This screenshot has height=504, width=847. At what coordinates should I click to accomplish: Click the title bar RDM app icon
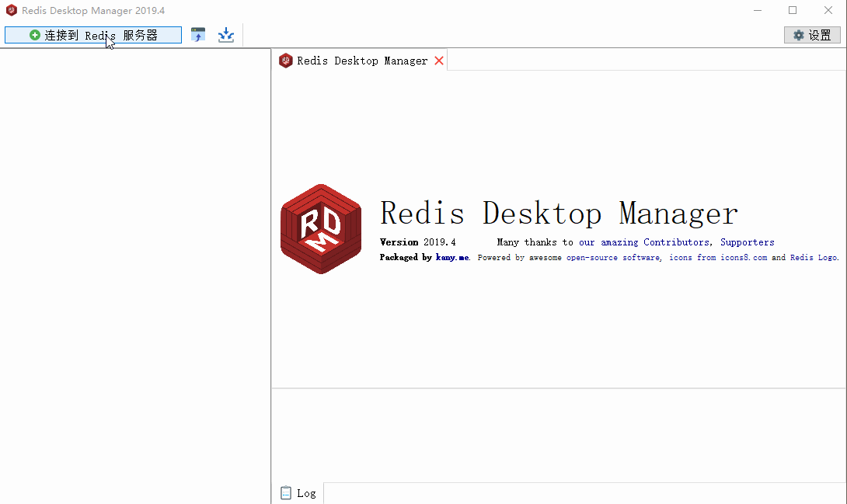[x=12, y=10]
